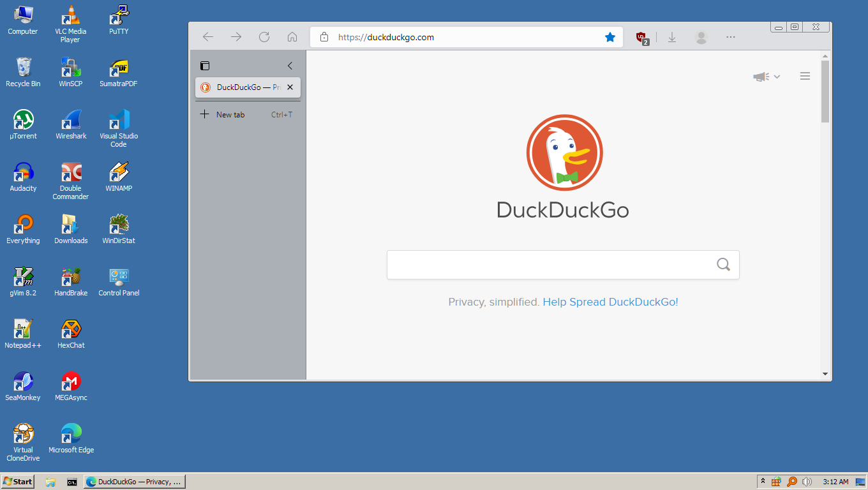Show hidden system tray icons
868x490 pixels.
pyautogui.click(x=762, y=482)
